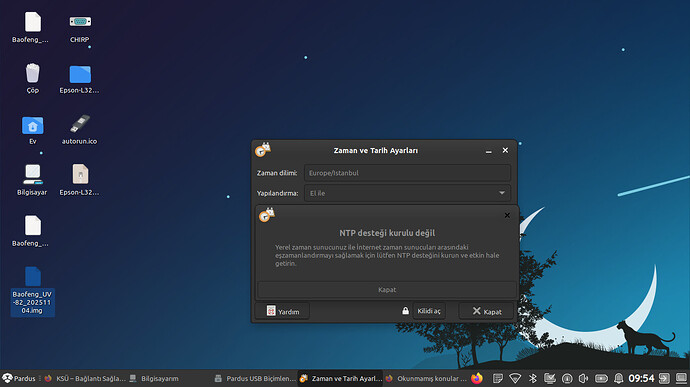Click the 09:54 panel clock
This screenshot has height=387, width=690.
pos(641,378)
